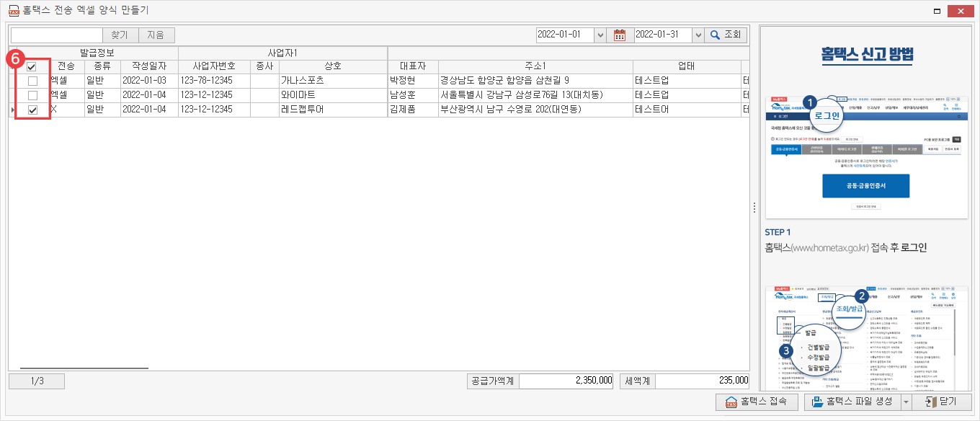Screen dimensions: 980x421
Task: Click the 찾기 search button
Action: click(x=121, y=35)
